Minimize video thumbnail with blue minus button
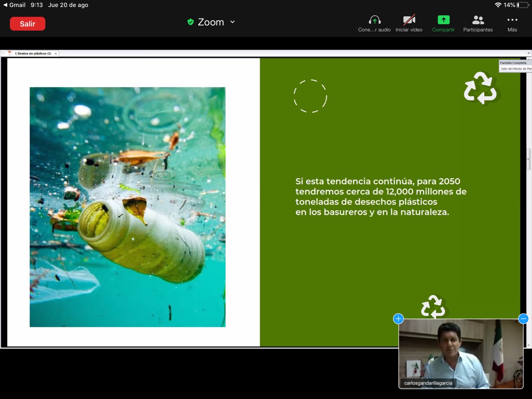The height and width of the screenshot is (399, 532). click(523, 319)
